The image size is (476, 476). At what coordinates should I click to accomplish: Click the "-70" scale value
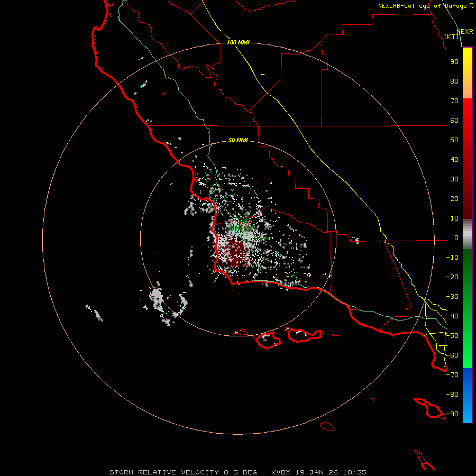[x=452, y=375]
